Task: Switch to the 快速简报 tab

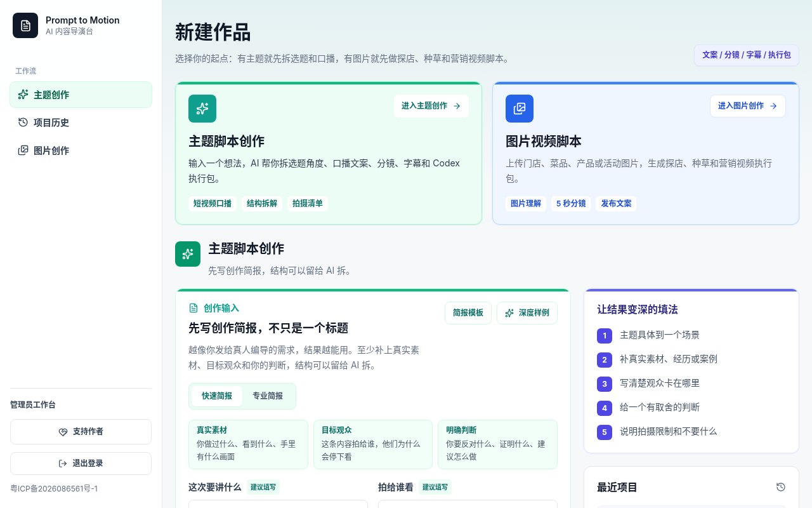Action: click(217, 396)
